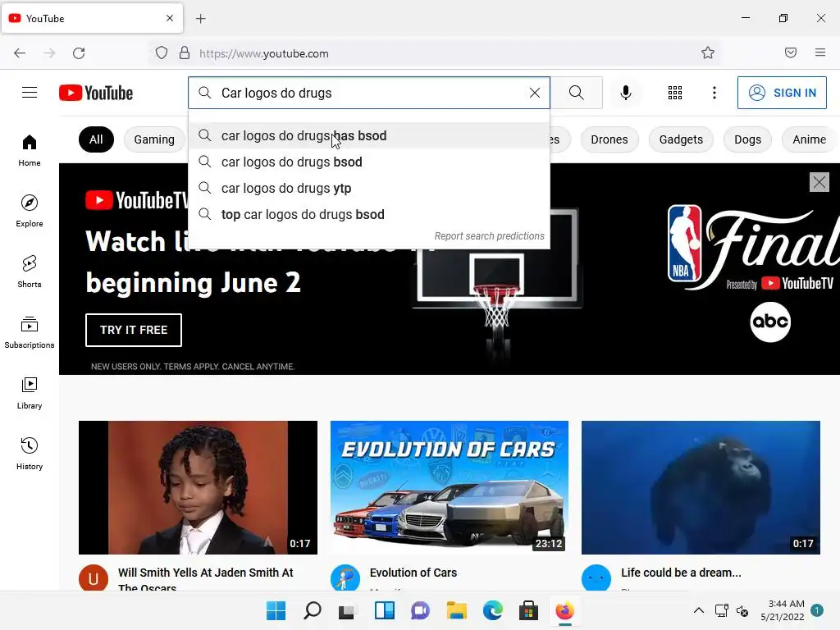Close the YouTube TV banner ad
Viewport: 840px width, 630px height.
tap(819, 182)
